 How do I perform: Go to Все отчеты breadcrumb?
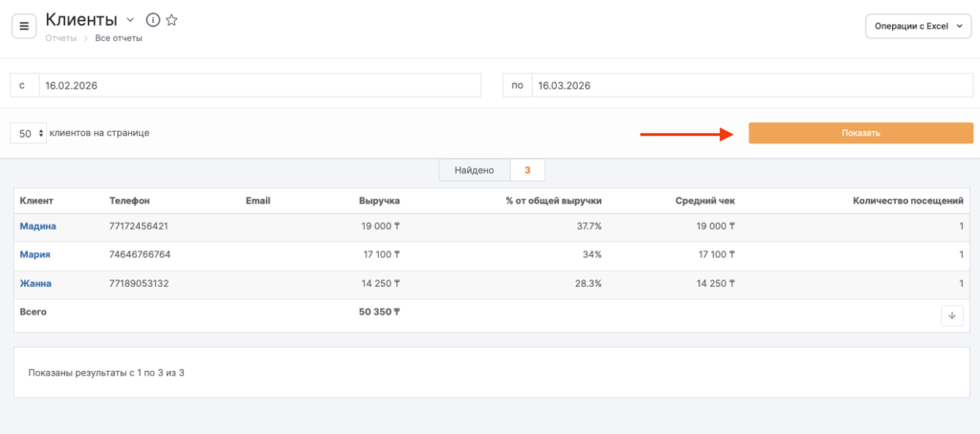(119, 38)
